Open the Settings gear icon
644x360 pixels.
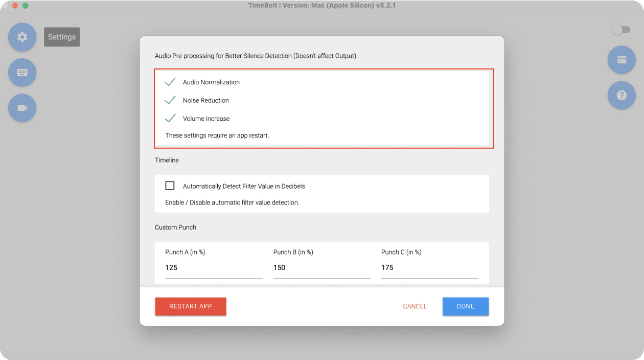point(22,37)
